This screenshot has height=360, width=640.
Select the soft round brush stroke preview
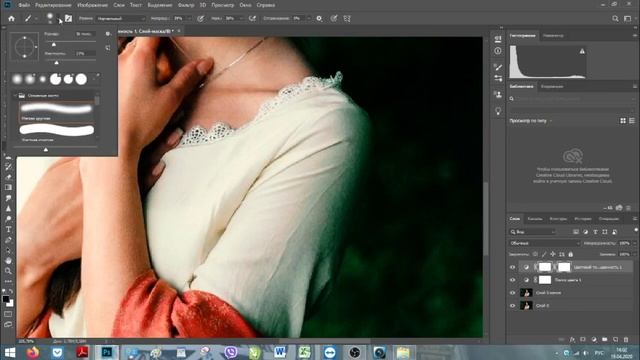click(x=56, y=109)
